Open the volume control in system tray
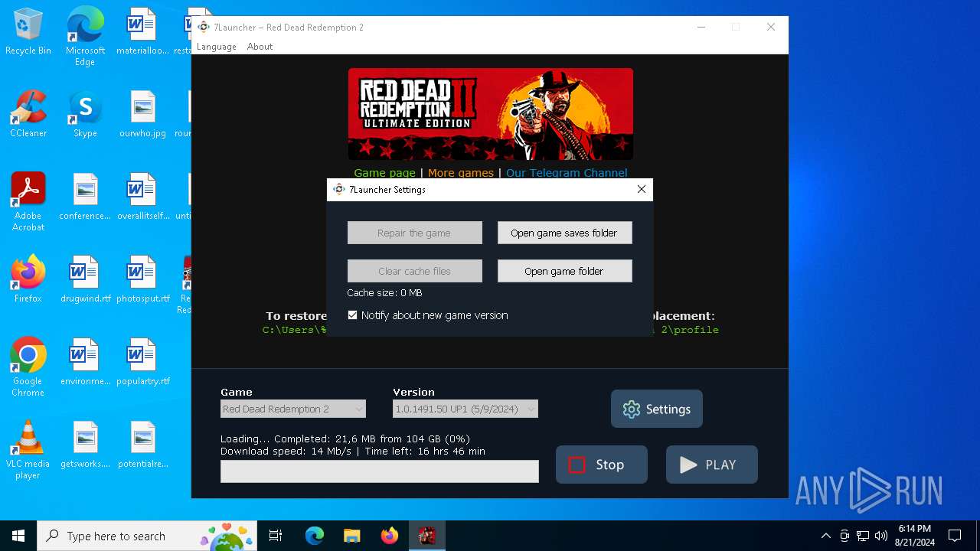 tap(881, 536)
